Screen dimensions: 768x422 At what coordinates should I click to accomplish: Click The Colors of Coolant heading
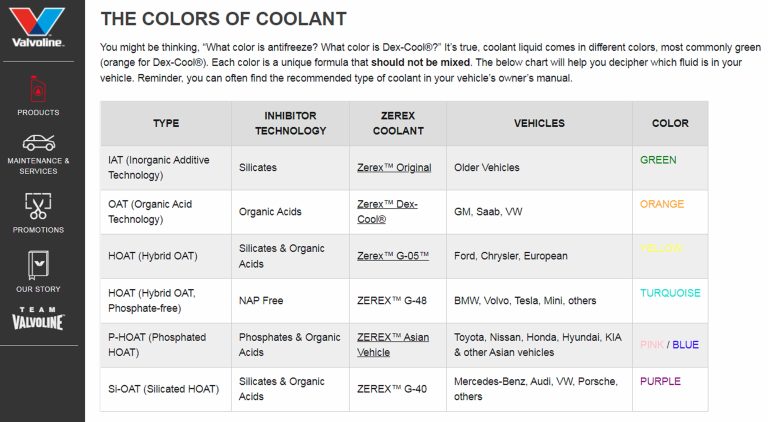click(x=224, y=19)
